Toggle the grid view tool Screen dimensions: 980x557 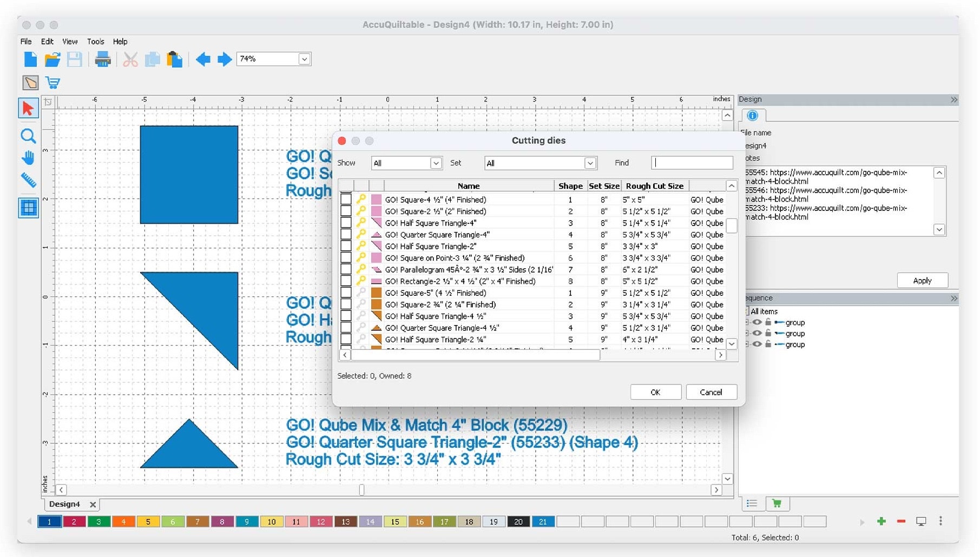(28, 208)
